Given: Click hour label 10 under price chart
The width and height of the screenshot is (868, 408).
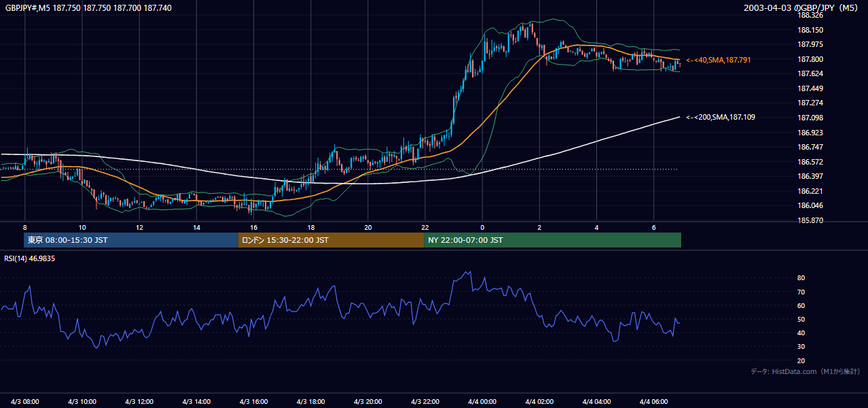Looking at the screenshot, I should pyautogui.click(x=82, y=227).
